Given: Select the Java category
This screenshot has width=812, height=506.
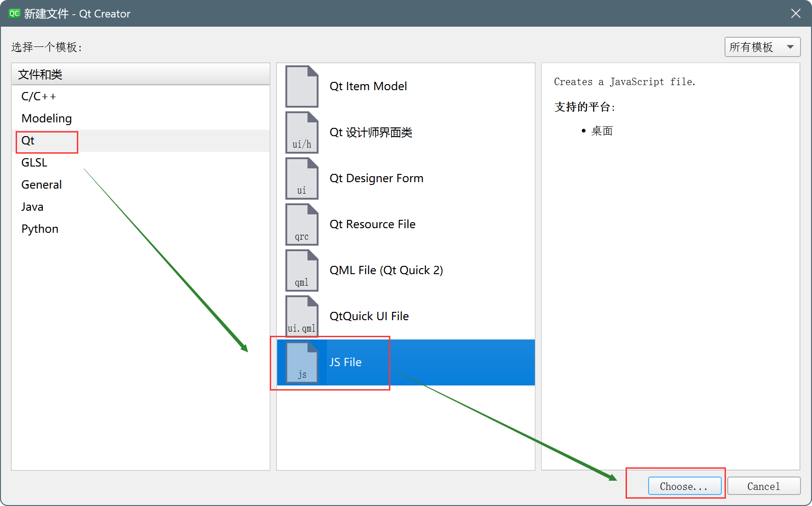Looking at the screenshot, I should pos(140,207).
